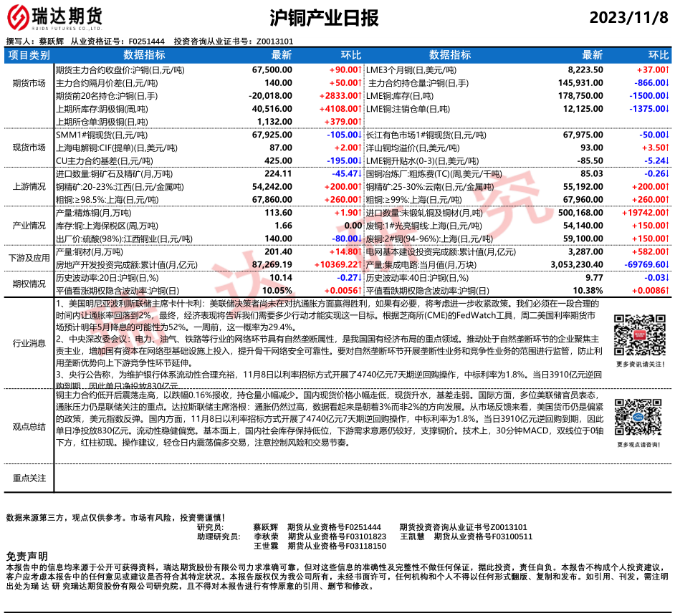Screen dimensions: 675x616
Task: Select the 上游情况 category cell
Action: click(29, 186)
